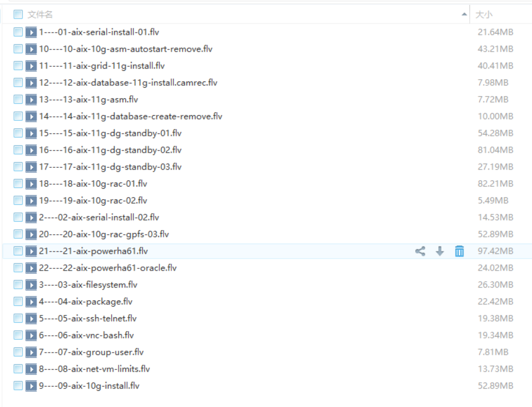
Task: Click video icon of 15-aix-11g-dg-standby-01.flv
Action: click(31, 133)
